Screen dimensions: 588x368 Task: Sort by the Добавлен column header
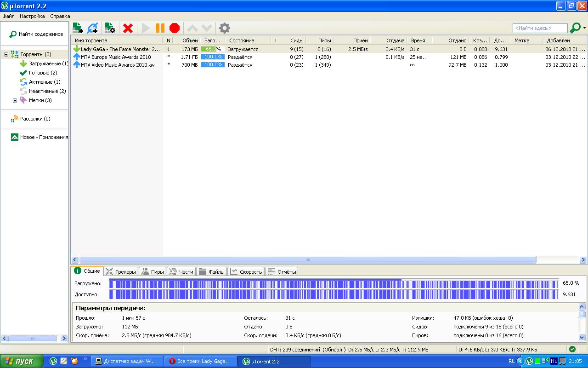click(x=564, y=40)
